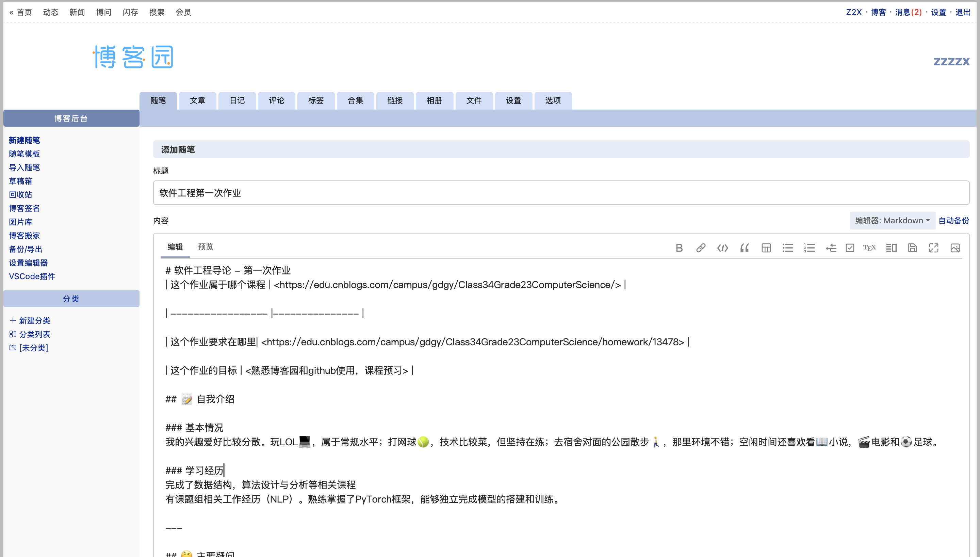Toggle side-by-side preview layout

(x=891, y=248)
